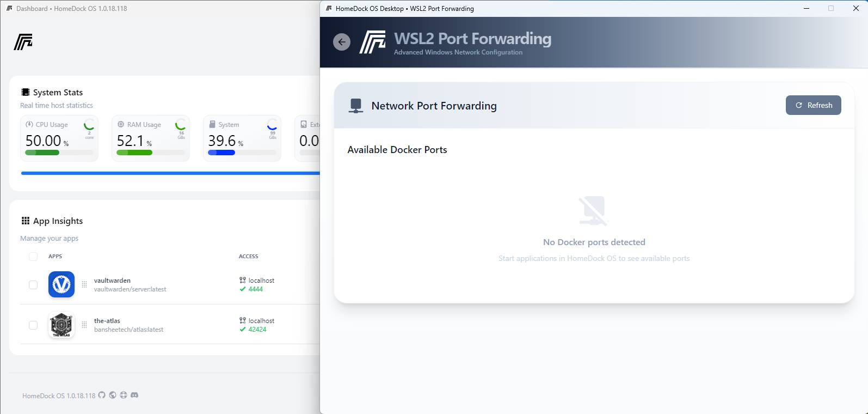This screenshot has height=414, width=868.
Task: Open the globe website icon in footer
Action: click(x=113, y=395)
